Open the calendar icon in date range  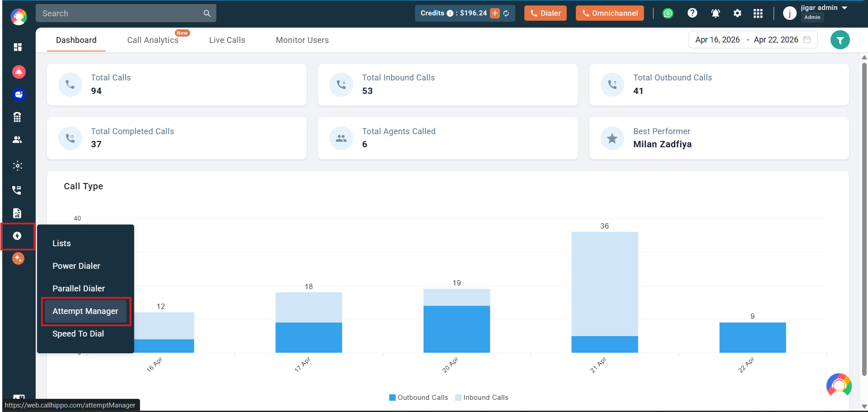click(807, 40)
